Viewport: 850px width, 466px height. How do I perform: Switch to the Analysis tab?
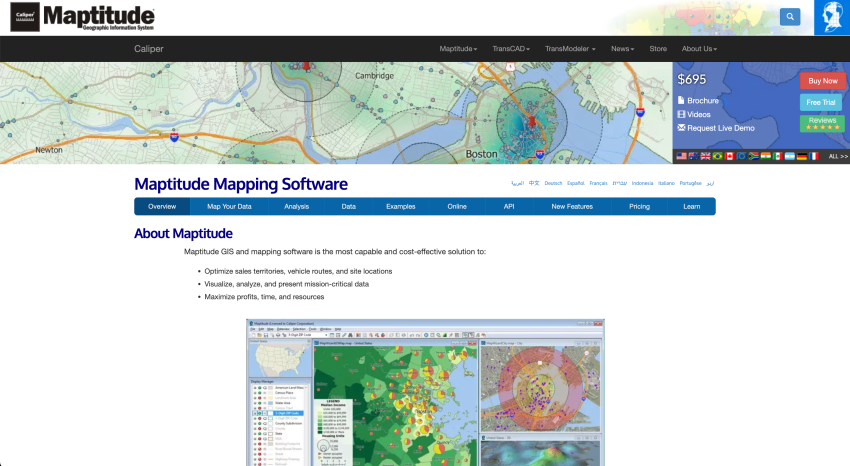[297, 206]
